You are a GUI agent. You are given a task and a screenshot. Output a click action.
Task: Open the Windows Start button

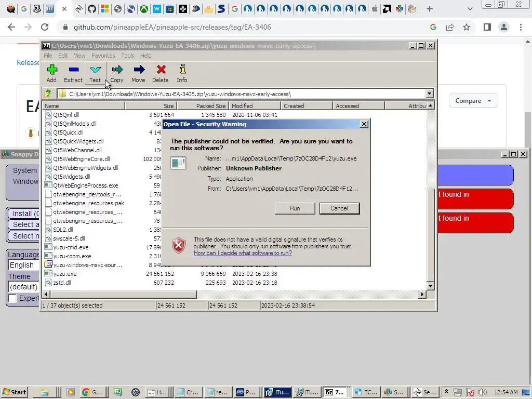(x=14, y=392)
